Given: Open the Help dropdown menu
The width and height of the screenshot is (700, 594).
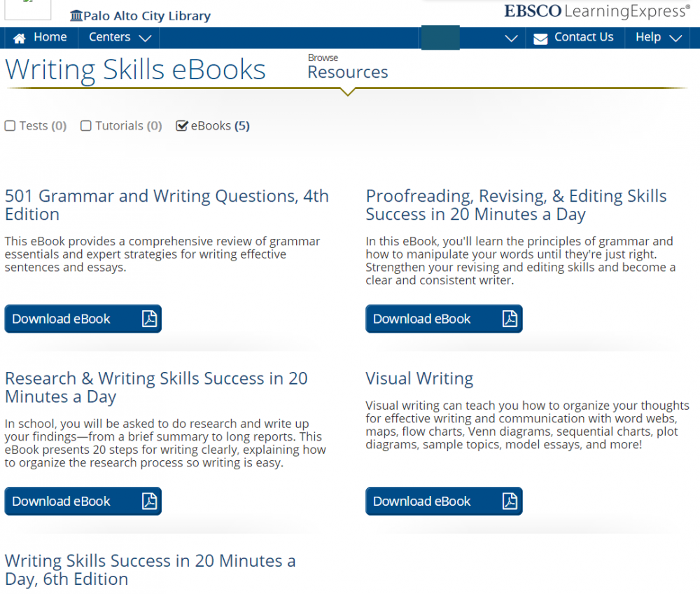Looking at the screenshot, I should [x=658, y=38].
